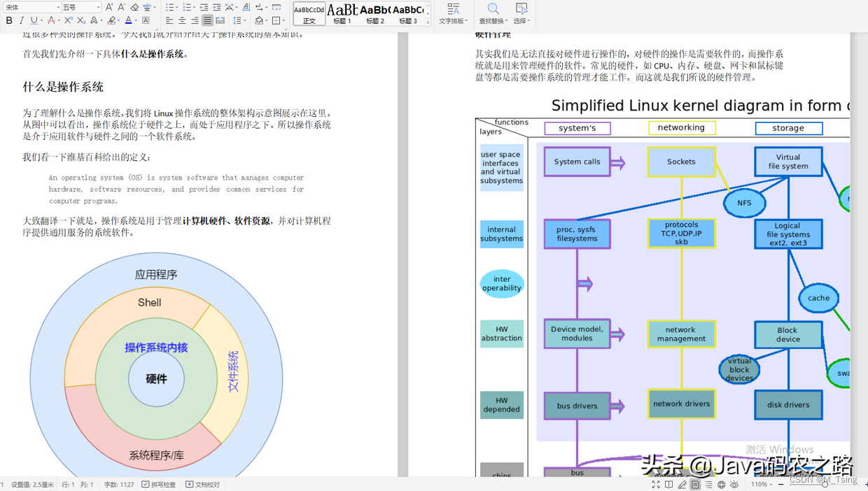This screenshot has height=491, width=868.
Task: Increase font size with the larger A icon
Action: (109, 7)
